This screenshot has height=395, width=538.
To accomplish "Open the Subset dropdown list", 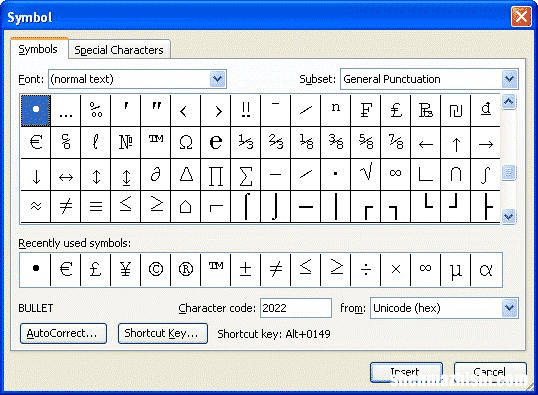I will coord(510,79).
